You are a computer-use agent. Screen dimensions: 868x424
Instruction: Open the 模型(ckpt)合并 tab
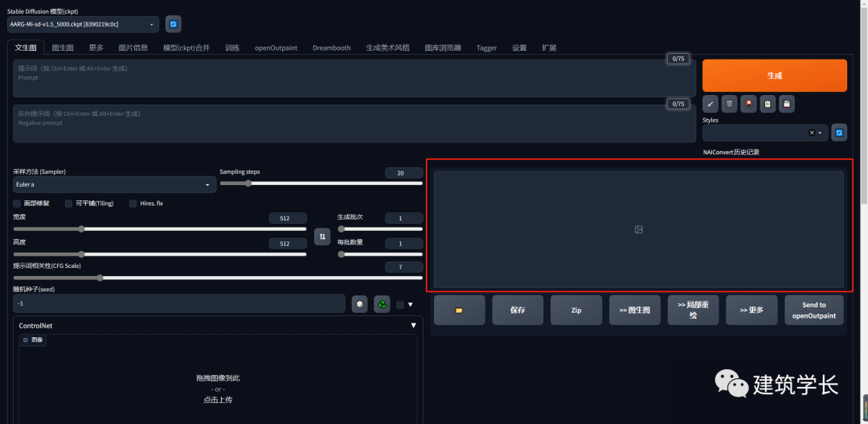[x=186, y=47]
